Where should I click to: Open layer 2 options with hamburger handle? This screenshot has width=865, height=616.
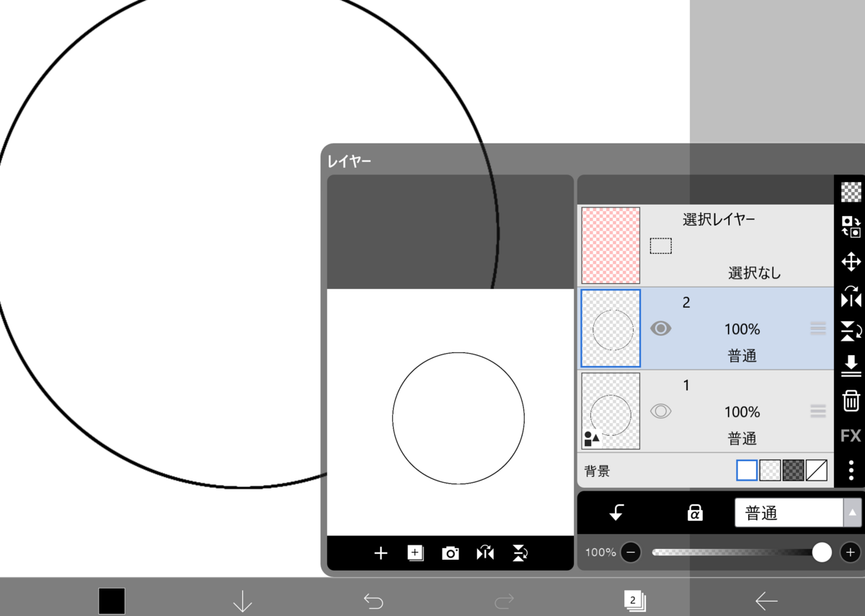point(818,329)
